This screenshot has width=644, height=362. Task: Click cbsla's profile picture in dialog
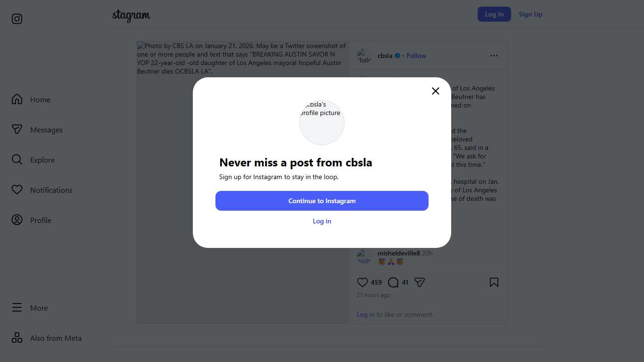click(x=322, y=122)
